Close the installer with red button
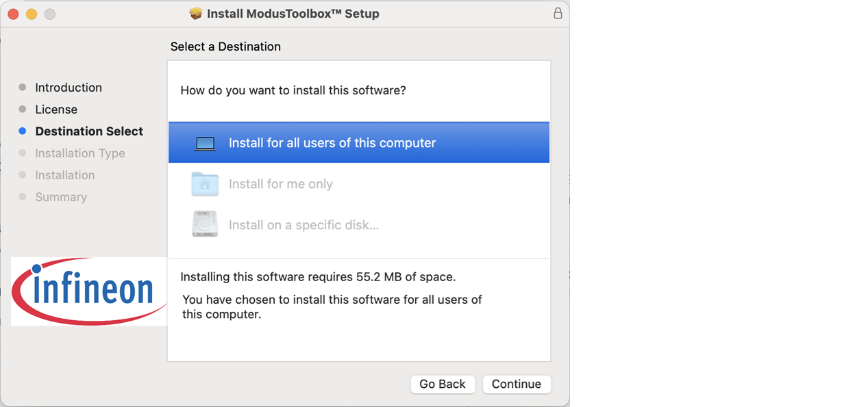The height and width of the screenshot is (407, 850). click(x=14, y=14)
